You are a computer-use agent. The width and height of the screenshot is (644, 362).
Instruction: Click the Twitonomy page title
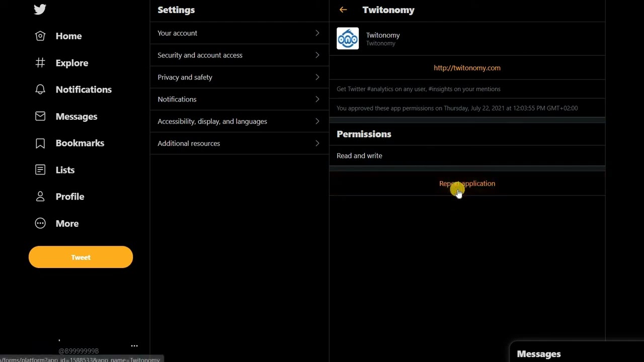pyautogui.click(x=388, y=10)
